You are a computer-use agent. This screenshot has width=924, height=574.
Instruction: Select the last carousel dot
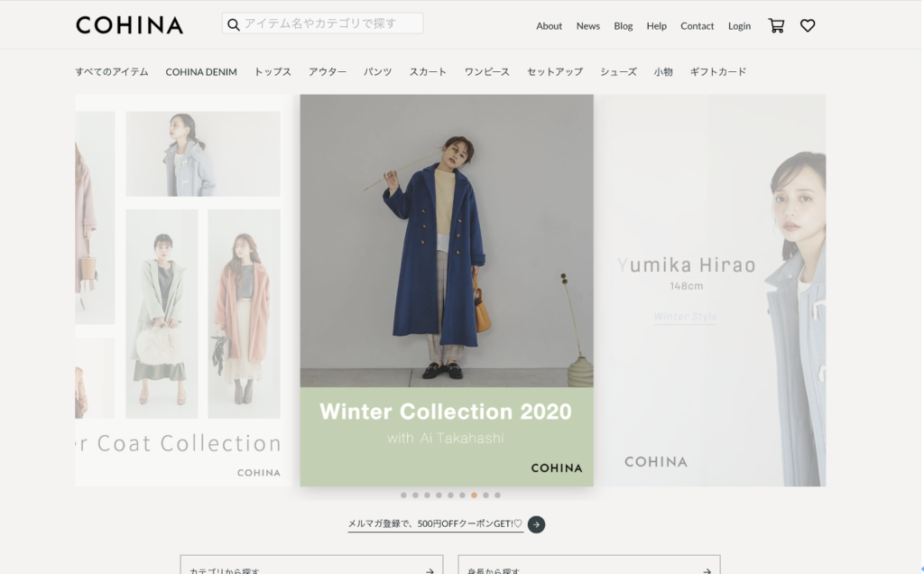coord(497,495)
